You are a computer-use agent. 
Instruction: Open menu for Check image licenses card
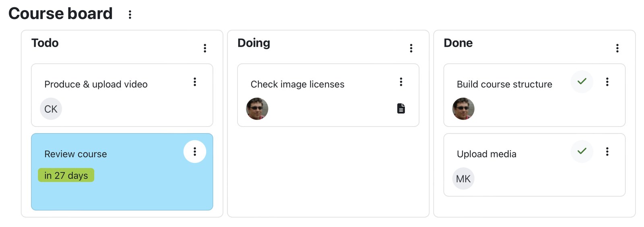click(x=401, y=82)
